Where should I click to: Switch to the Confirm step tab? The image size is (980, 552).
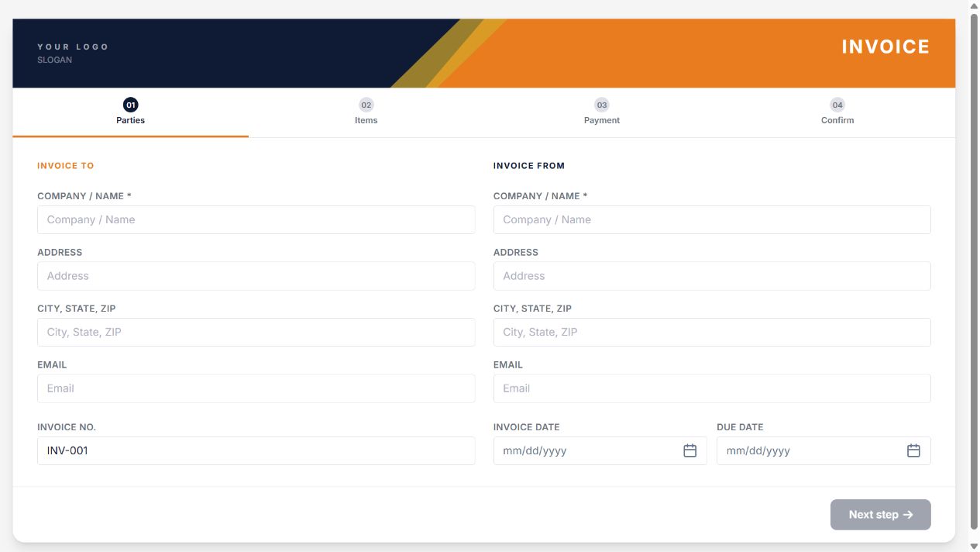[837, 112]
